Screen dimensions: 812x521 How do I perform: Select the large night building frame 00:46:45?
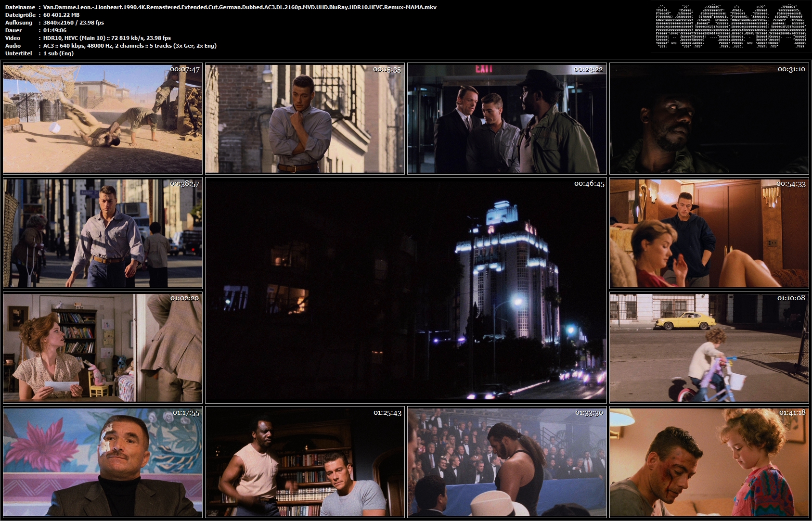[x=406, y=291]
